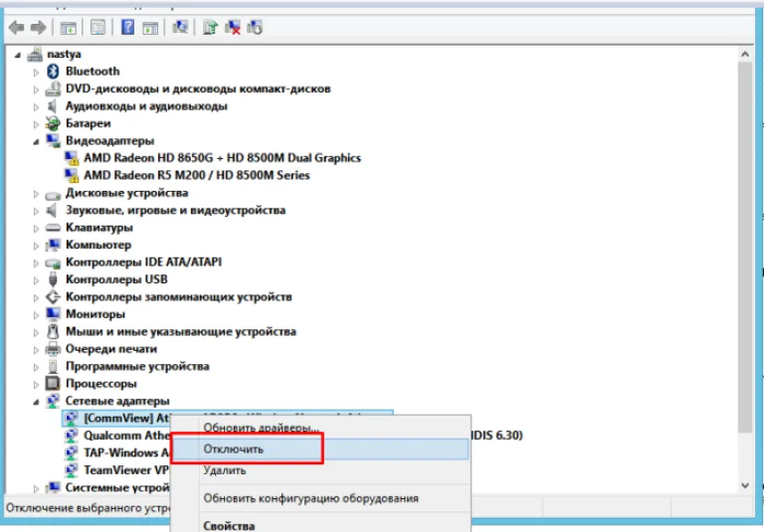This screenshot has height=532, width=764.
Task: Select Контроллеры запоминающих устройств label
Action: [x=179, y=297]
